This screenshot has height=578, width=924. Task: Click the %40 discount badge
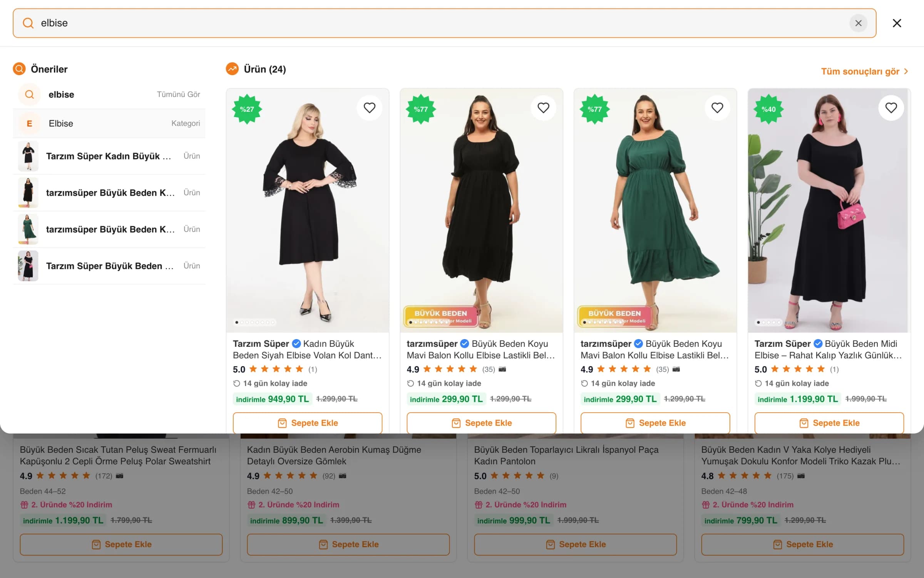[x=768, y=109]
